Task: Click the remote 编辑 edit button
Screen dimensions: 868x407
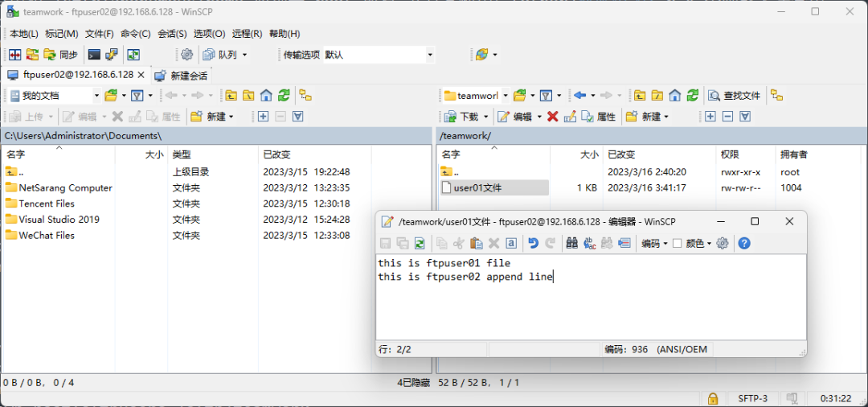Action: tap(514, 117)
